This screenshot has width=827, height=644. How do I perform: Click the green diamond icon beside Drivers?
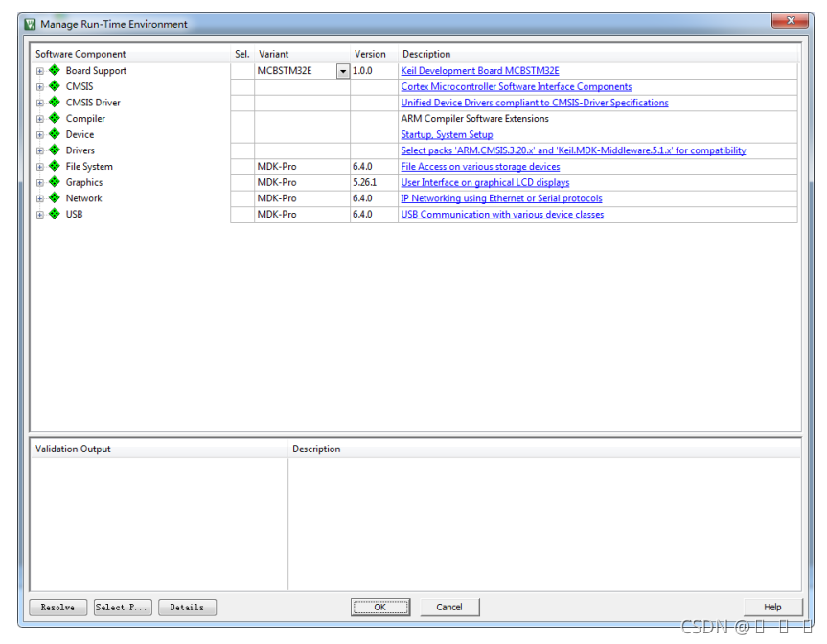pos(54,149)
